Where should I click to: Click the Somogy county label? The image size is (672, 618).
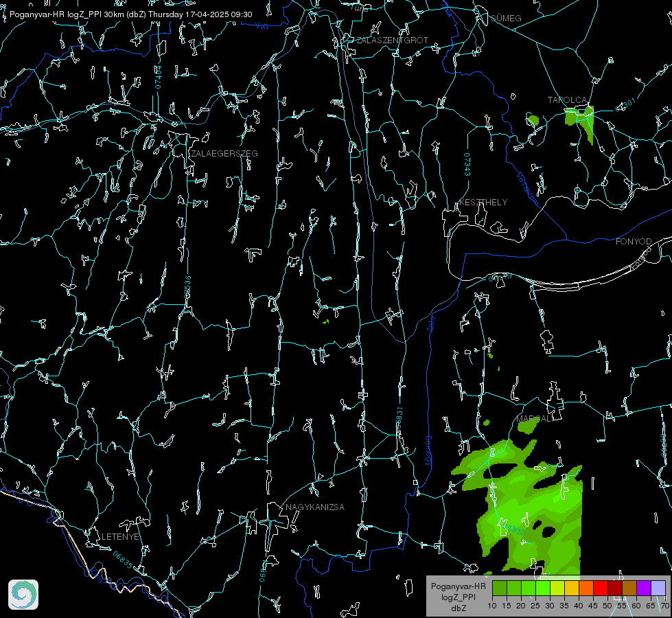coord(428,451)
